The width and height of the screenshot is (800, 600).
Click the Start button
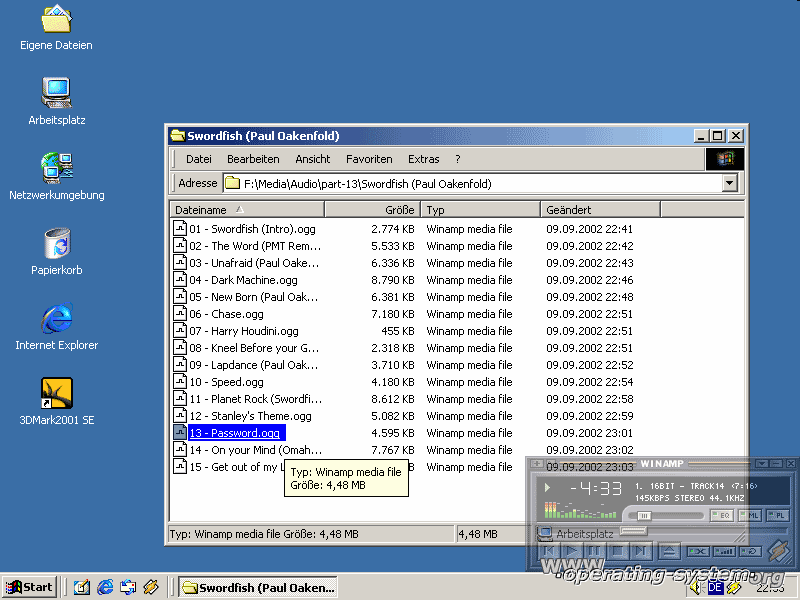click(29, 587)
